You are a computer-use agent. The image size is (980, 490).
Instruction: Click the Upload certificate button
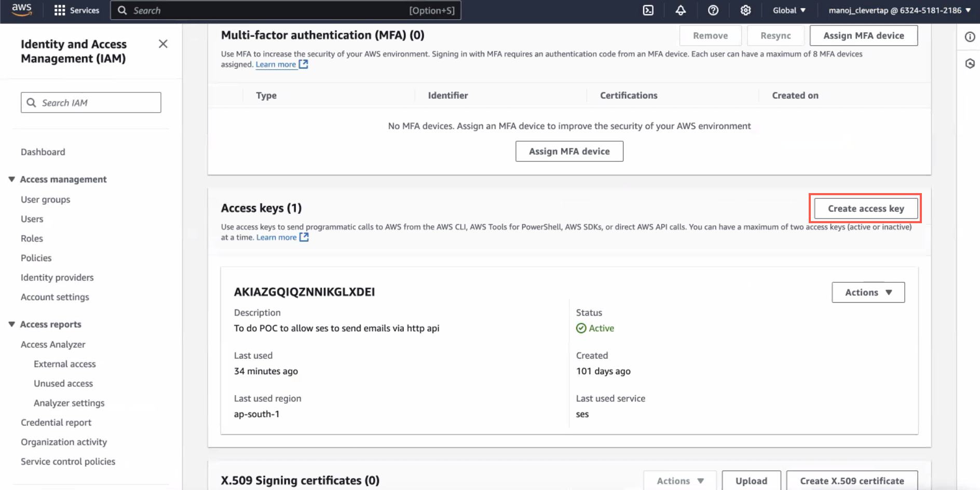tap(751, 481)
